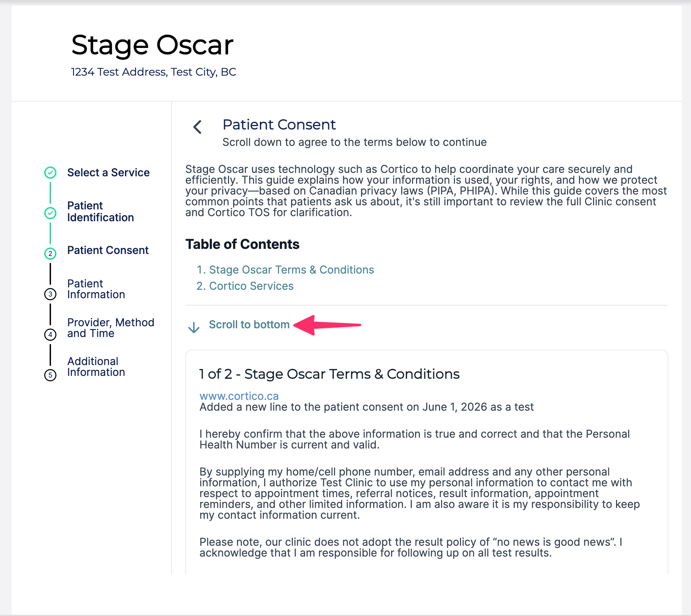Screen dimensions: 691x616
Task: Open the Provider, Method and Time step
Action: 111,328
